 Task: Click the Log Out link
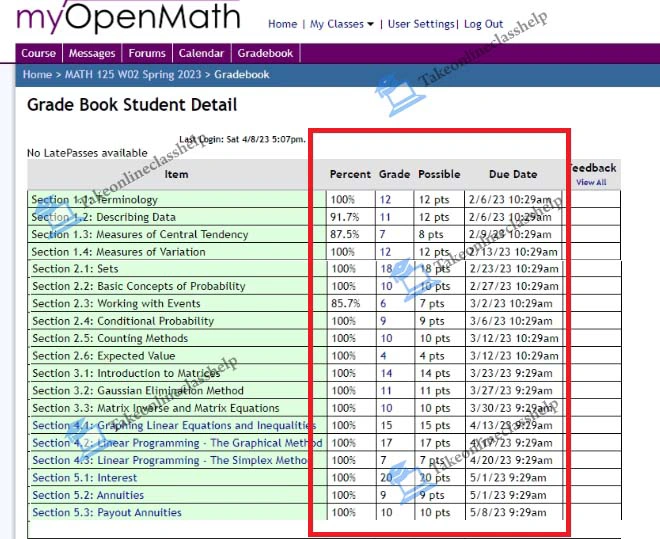[x=484, y=24]
